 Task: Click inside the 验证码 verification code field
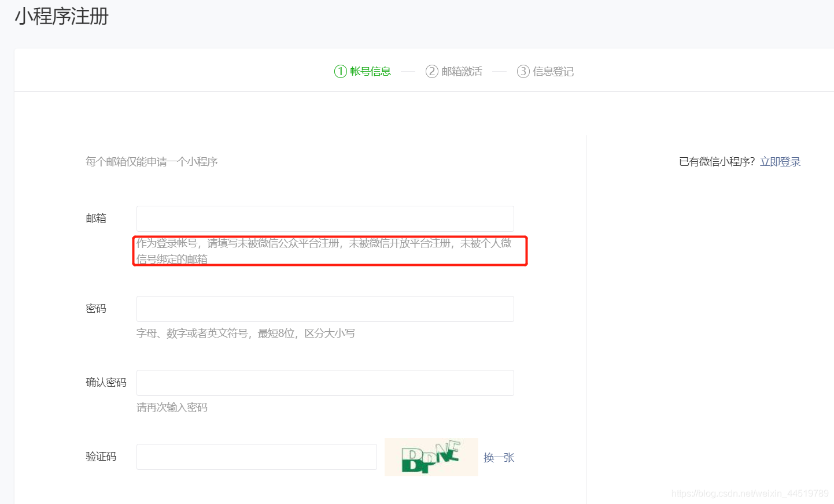coord(256,457)
